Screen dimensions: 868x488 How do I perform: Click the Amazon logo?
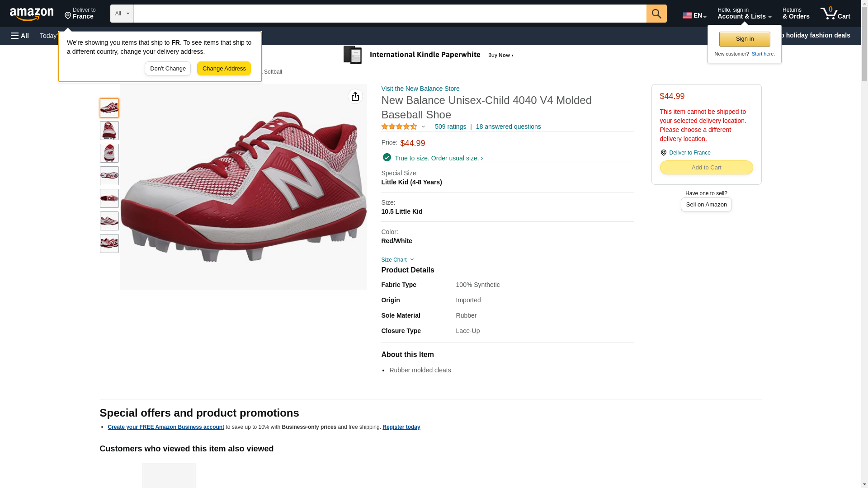tap(32, 14)
